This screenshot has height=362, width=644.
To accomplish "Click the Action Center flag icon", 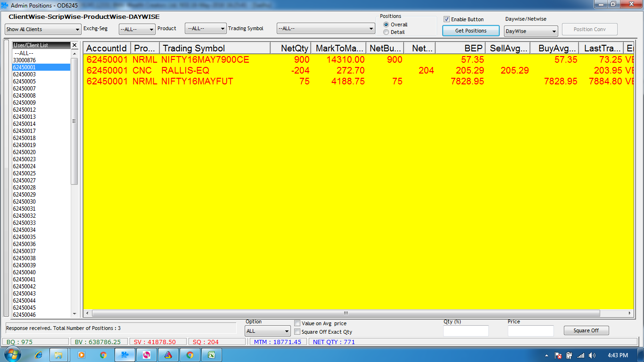I will click(558, 355).
